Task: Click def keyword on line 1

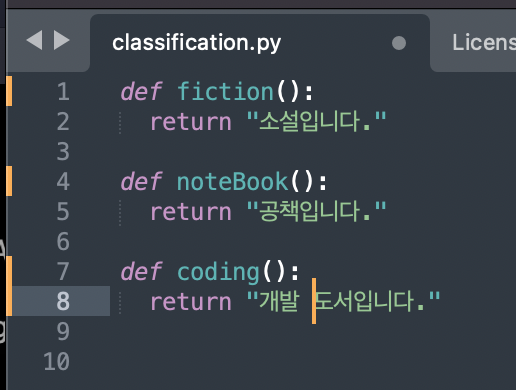Action: click(141, 91)
